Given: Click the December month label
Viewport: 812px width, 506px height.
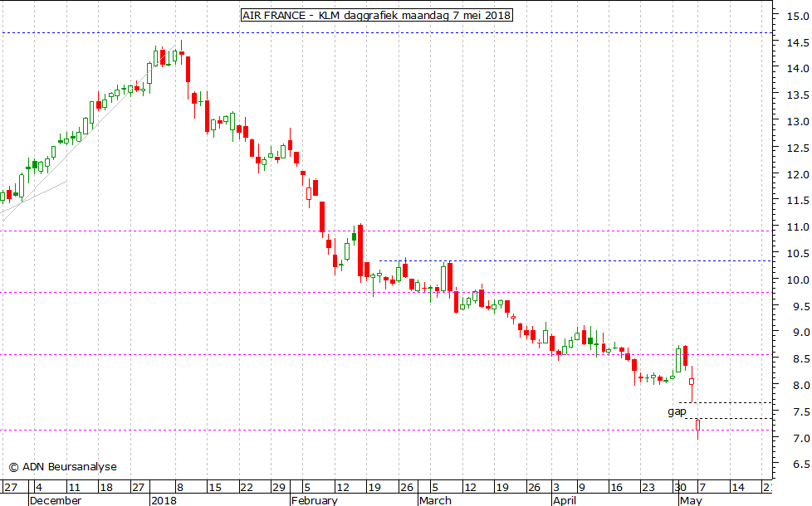Looking at the screenshot, I should click(x=56, y=500).
